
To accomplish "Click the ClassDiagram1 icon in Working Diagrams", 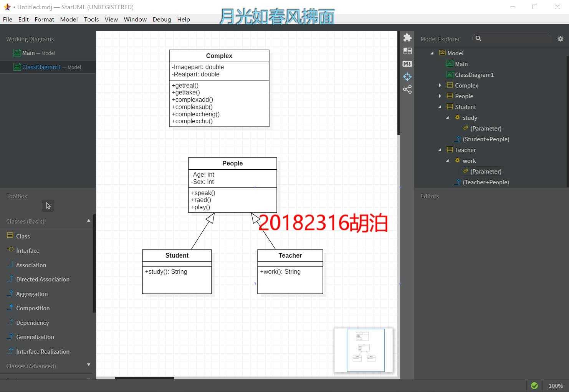I will [17, 67].
